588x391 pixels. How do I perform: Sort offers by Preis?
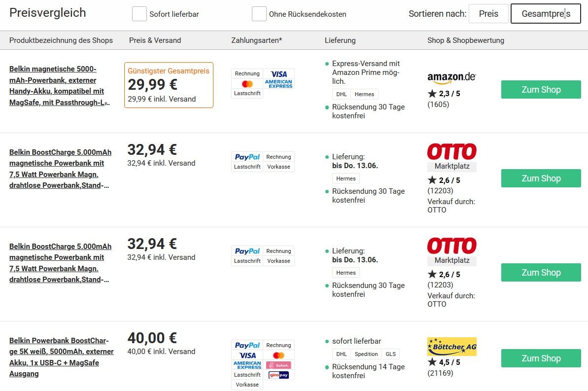tap(488, 14)
